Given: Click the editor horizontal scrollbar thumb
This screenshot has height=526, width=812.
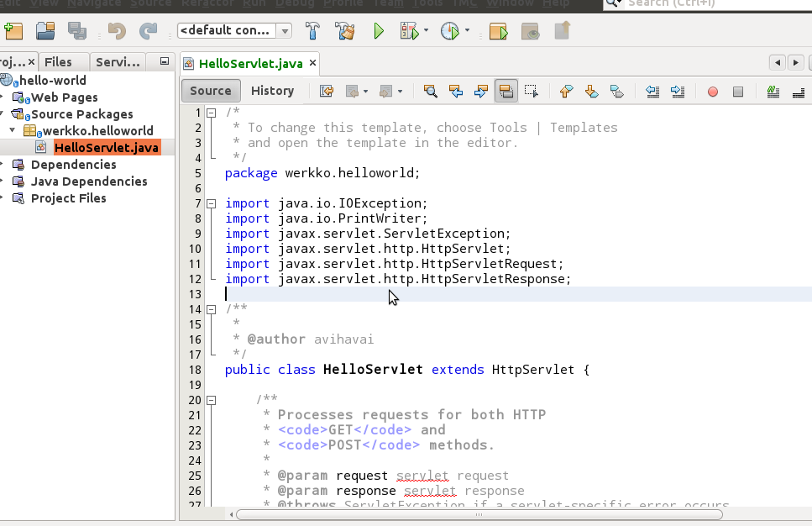Looking at the screenshot, I should pos(479,514).
